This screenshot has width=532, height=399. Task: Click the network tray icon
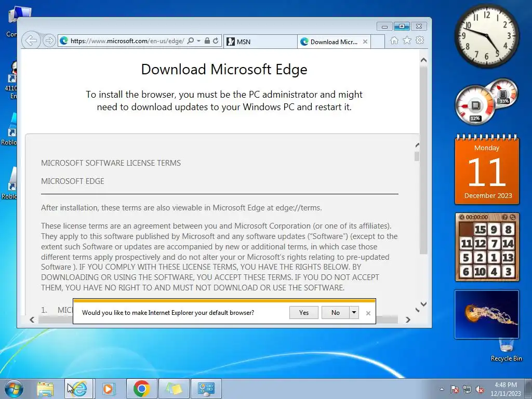coord(467,389)
